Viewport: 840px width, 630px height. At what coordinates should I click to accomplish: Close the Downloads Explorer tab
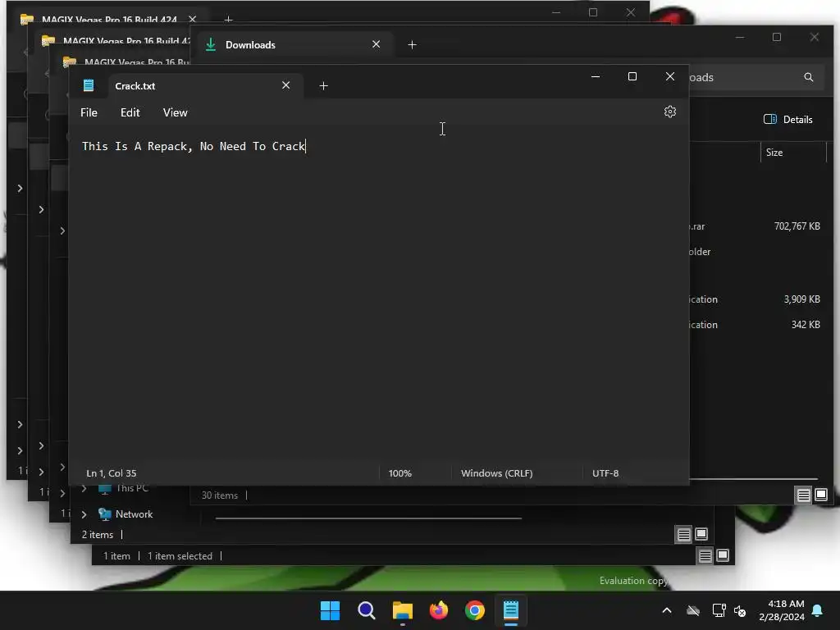click(376, 44)
